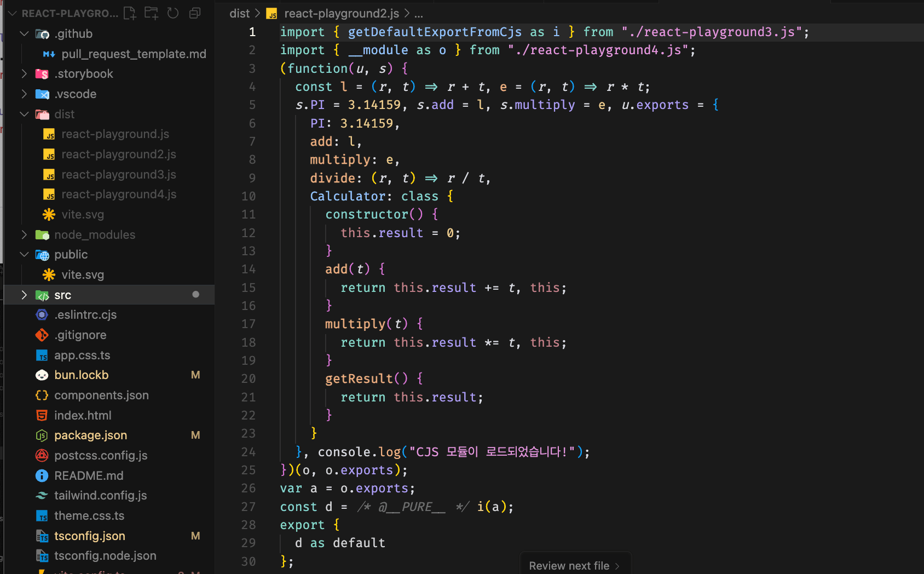Image resolution: width=924 pixels, height=574 pixels.
Task: Open the bun.lockb file
Action: pos(81,375)
